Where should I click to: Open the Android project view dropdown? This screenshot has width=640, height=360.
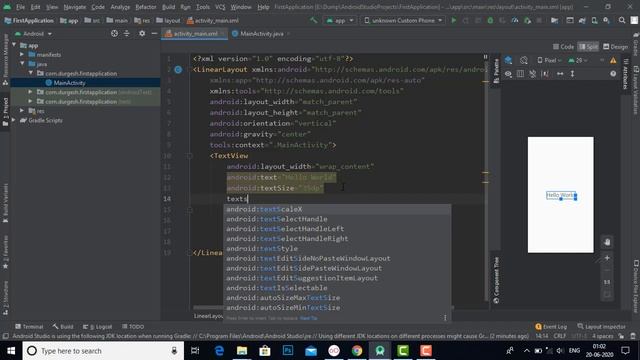pos(33,33)
